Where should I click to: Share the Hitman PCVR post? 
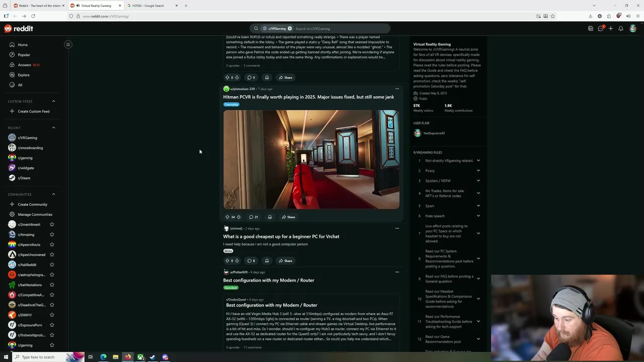288,217
